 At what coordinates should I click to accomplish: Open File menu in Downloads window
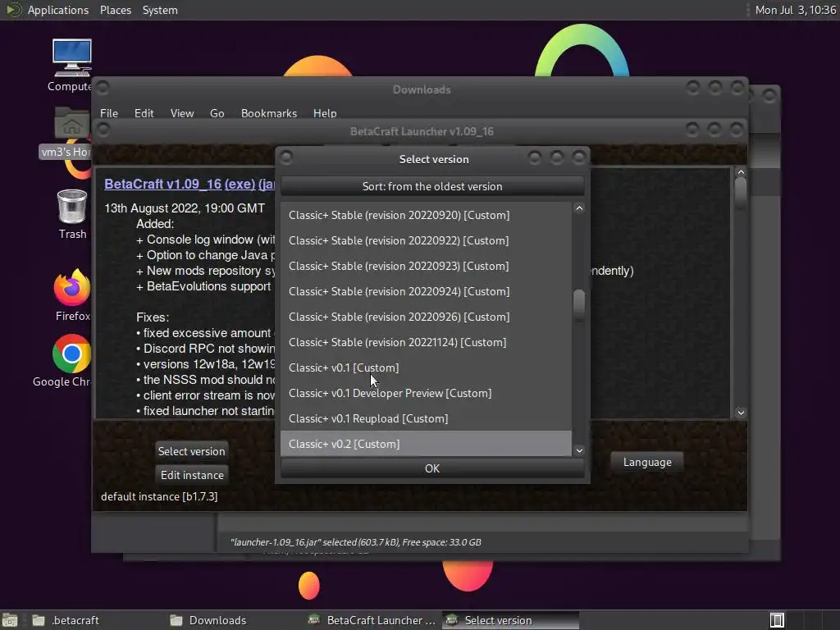point(109,113)
